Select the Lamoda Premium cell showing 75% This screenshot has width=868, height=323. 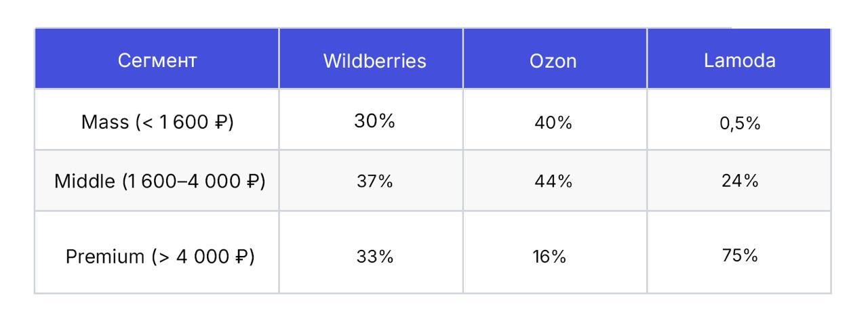pos(739,256)
